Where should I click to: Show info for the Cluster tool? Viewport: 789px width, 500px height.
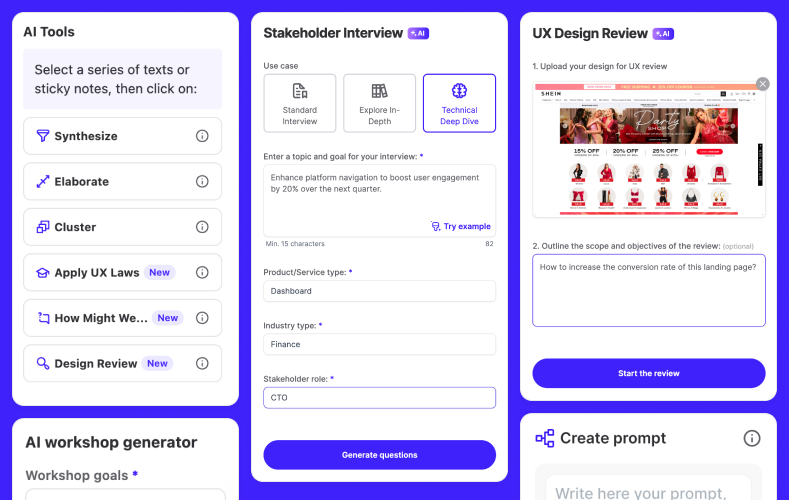click(x=202, y=227)
